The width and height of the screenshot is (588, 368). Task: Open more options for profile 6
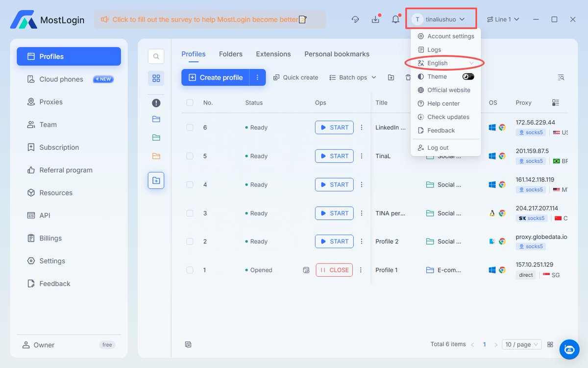coord(362,128)
